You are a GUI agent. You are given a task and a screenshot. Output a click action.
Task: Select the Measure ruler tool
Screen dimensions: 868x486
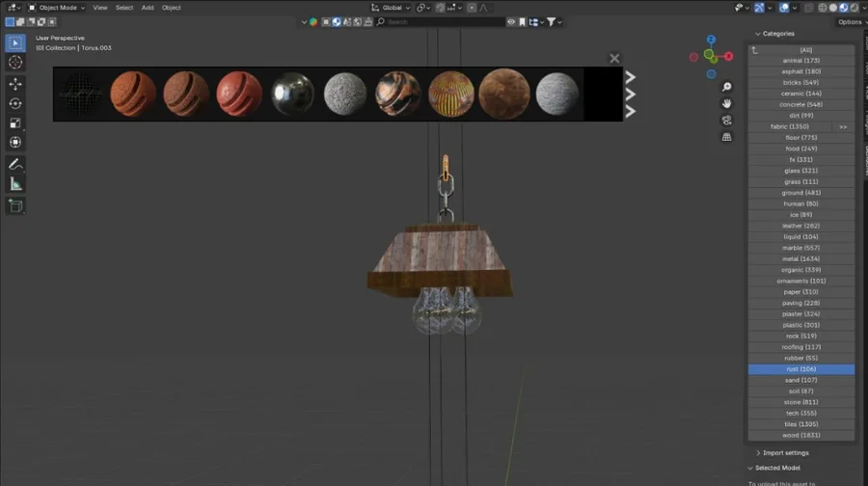tap(14, 184)
